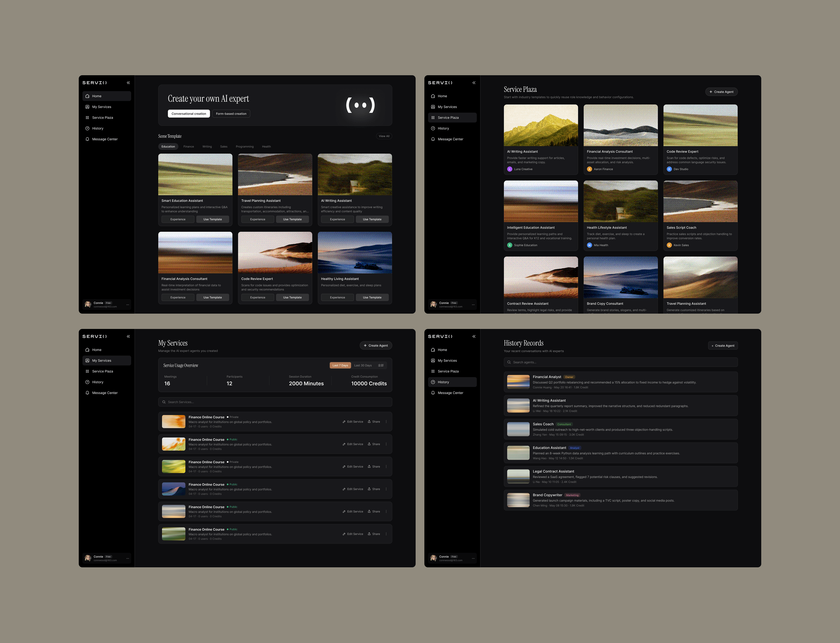Click Experience on Code Review Expert card in Home
The height and width of the screenshot is (643, 840).
258,297
